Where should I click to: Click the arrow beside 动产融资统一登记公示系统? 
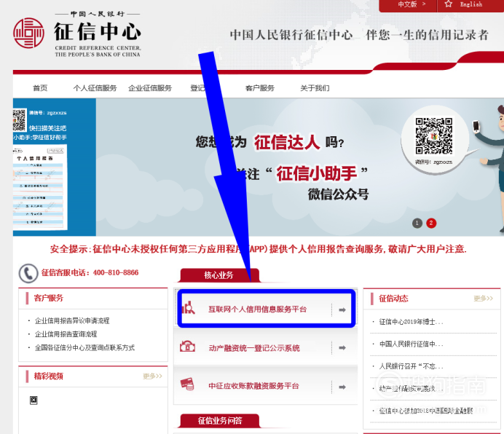click(x=342, y=348)
